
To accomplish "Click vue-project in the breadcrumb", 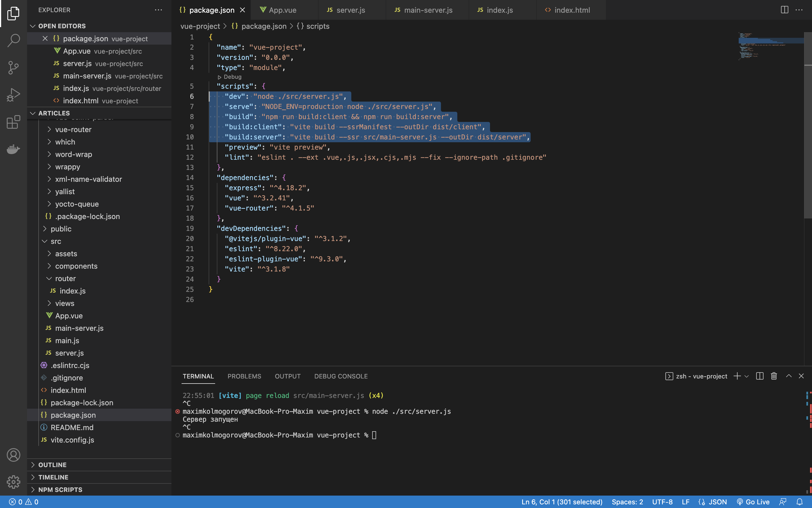I will [200, 26].
